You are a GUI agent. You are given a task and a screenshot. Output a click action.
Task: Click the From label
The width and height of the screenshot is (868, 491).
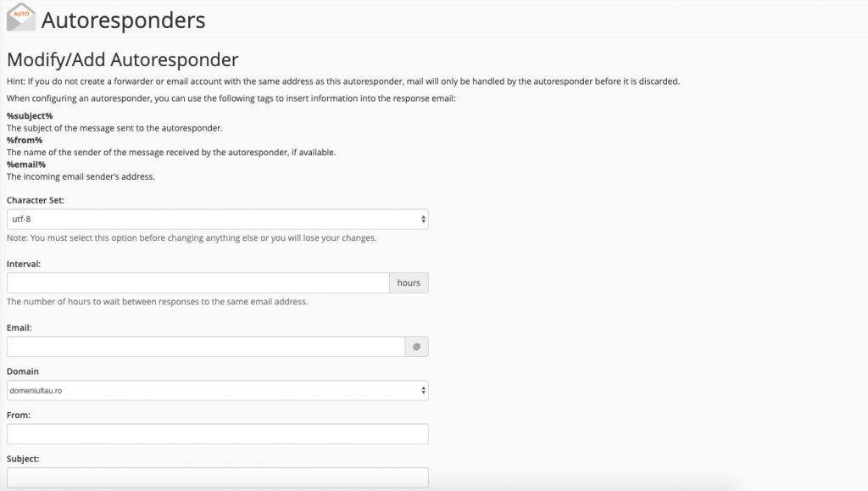(19, 416)
